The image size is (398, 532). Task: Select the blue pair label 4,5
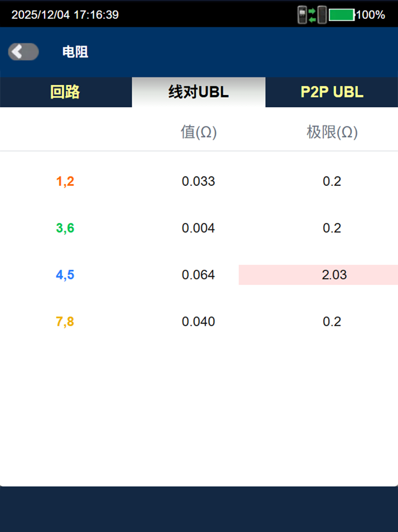(x=64, y=274)
